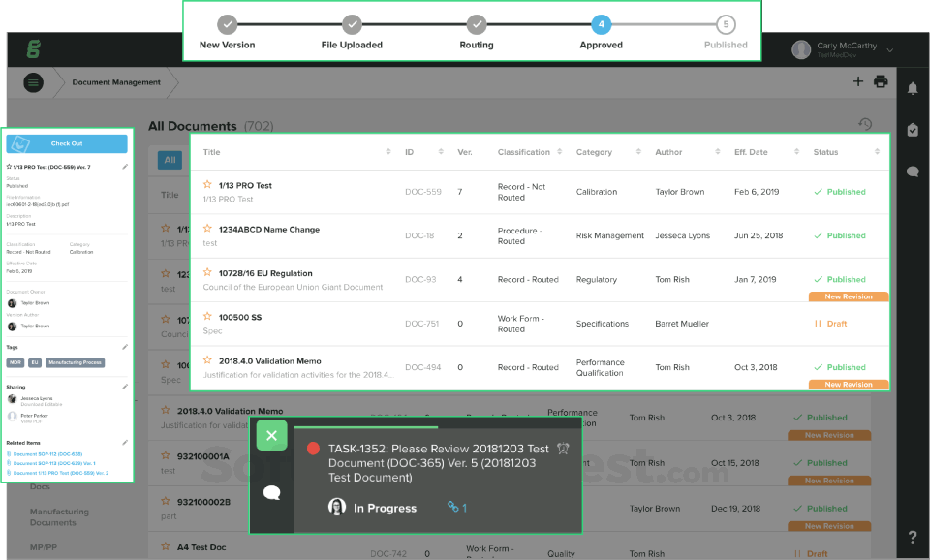930x560 pixels.
Task: Jump to the New Version step
Action: click(x=227, y=25)
